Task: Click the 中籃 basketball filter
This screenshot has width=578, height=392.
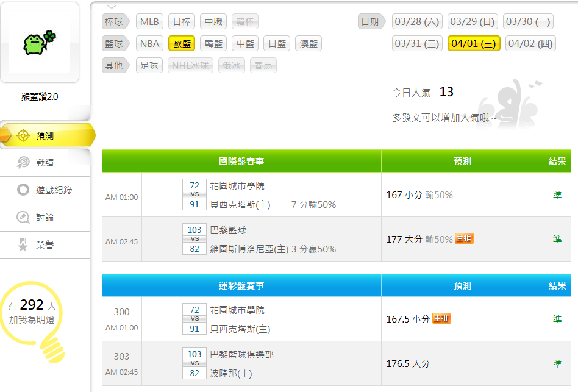Action: [x=245, y=44]
